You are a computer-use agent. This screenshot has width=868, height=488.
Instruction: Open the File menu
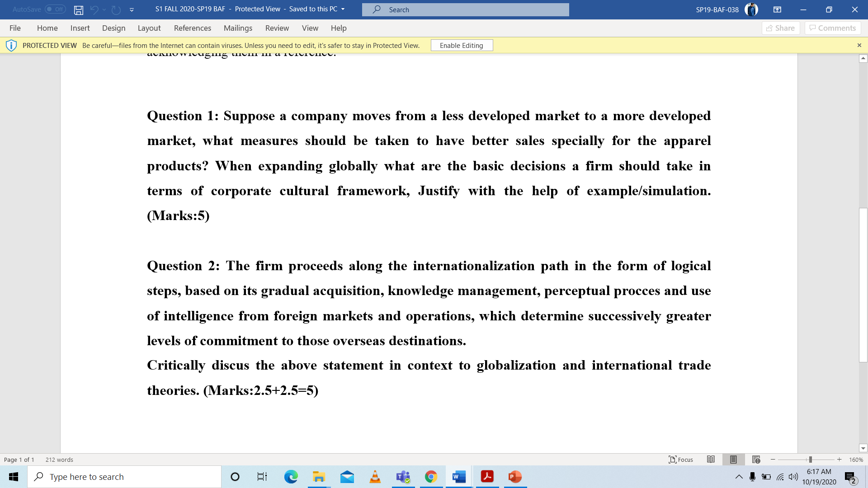pos(15,28)
